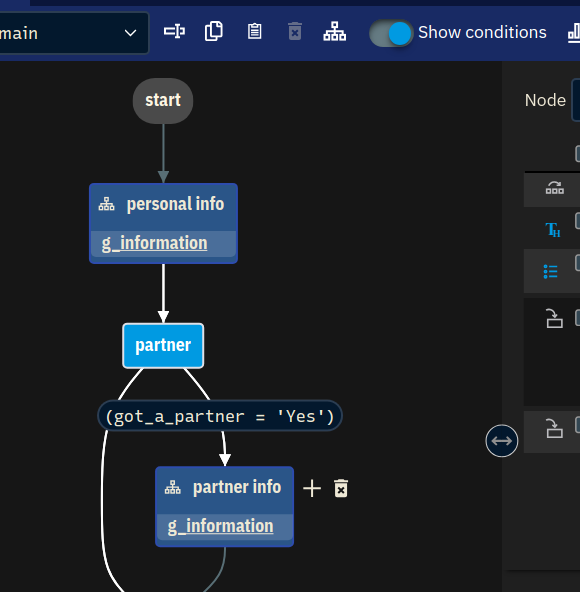Click the paste clipboard icon
The image size is (580, 592).
[255, 31]
